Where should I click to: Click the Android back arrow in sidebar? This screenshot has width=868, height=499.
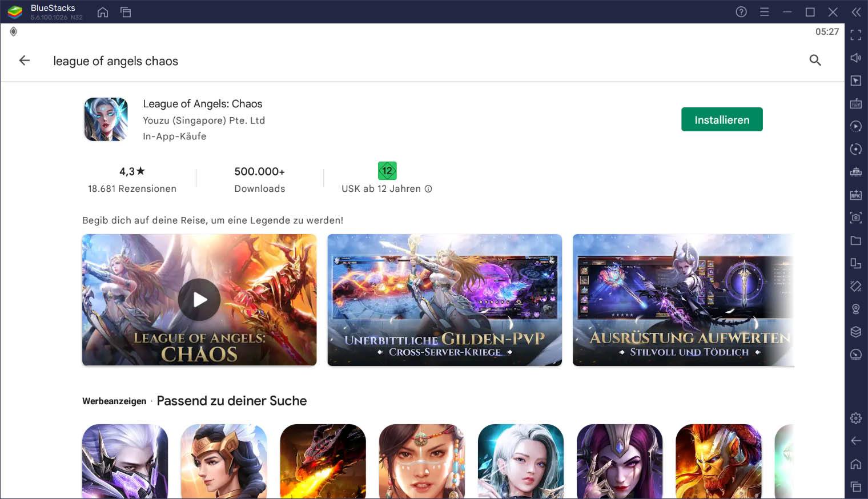click(x=855, y=441)
